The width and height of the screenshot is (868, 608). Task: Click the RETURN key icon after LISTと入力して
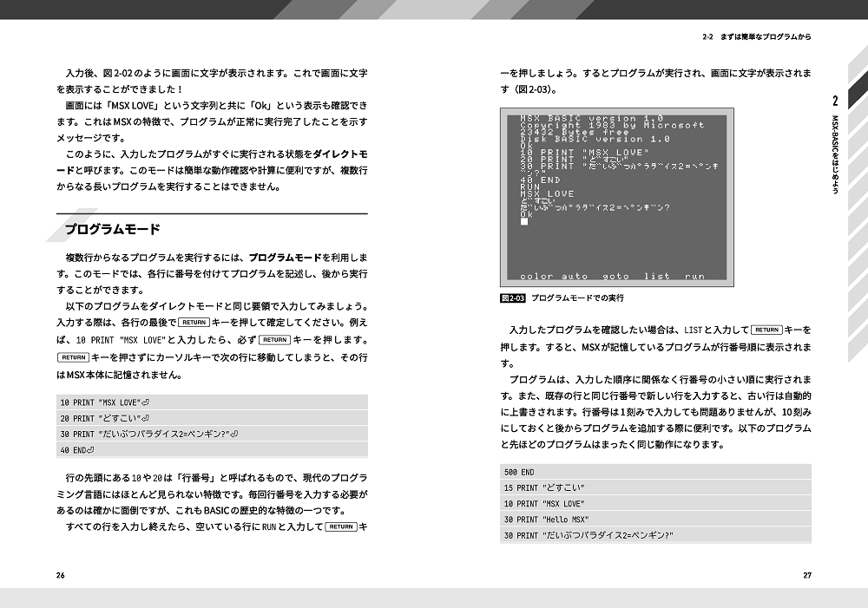766,330
